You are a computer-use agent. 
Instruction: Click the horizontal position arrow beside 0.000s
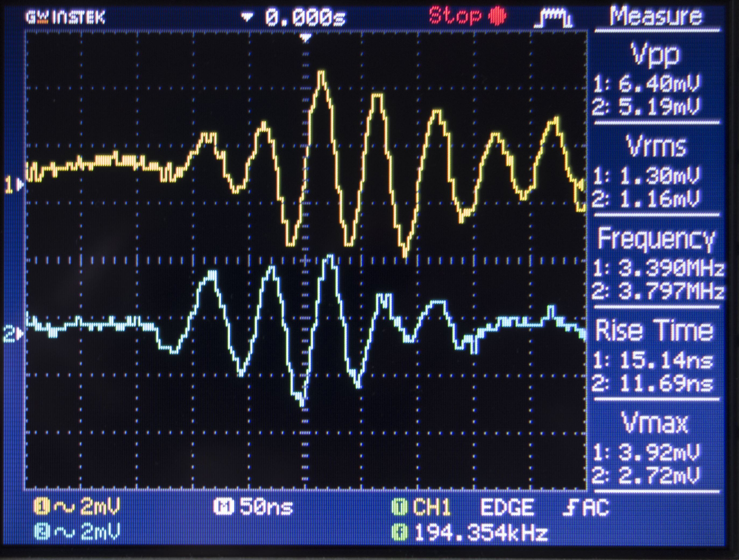point(247,17)
